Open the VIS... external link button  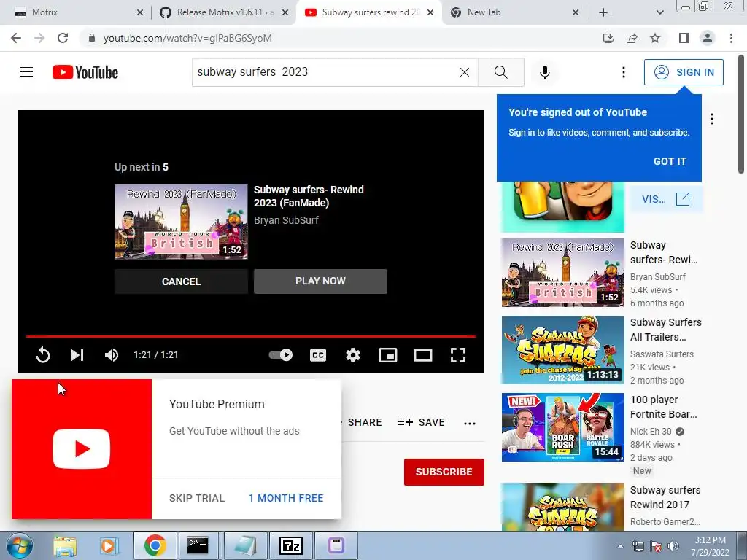[665, 199]
